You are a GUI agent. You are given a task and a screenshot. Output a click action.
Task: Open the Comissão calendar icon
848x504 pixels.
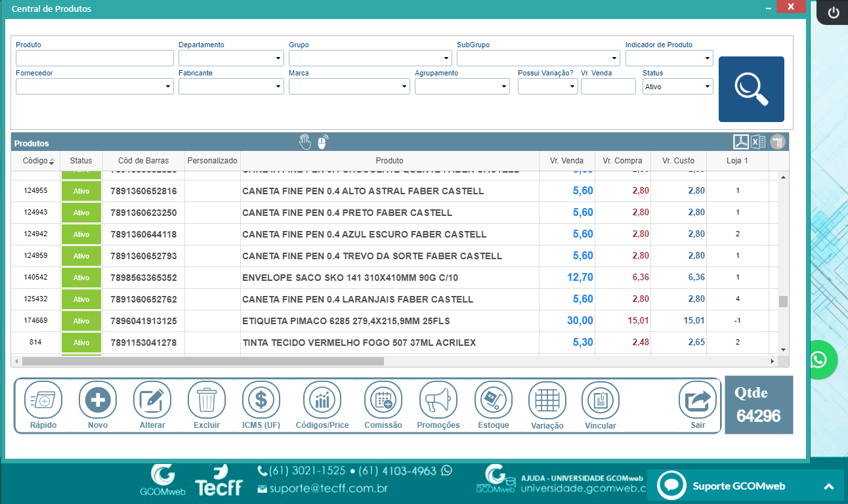pyautogui.click(x=383, y=400)
